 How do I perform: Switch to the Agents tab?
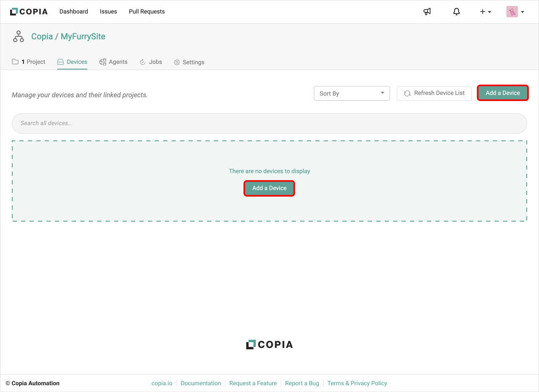coord(113,62)
